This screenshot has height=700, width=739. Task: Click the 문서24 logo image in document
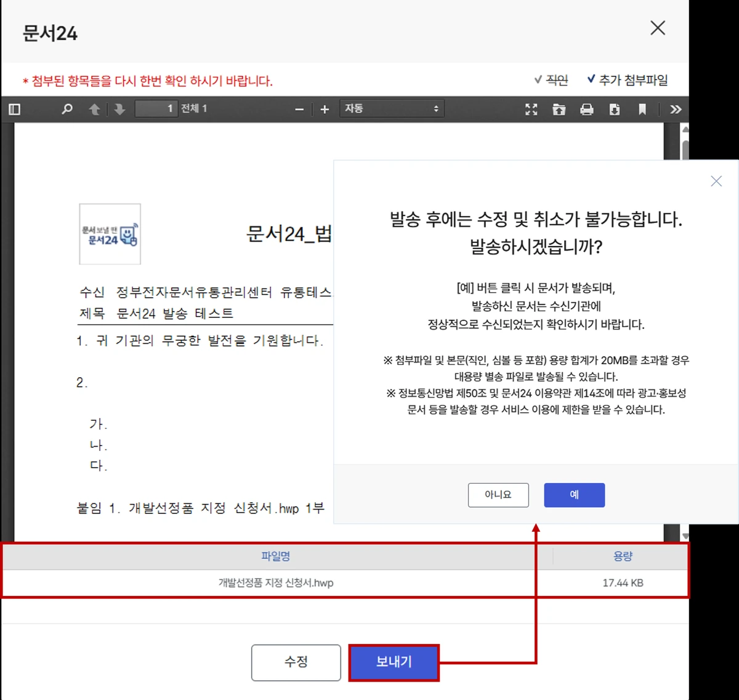click(110, 234)
